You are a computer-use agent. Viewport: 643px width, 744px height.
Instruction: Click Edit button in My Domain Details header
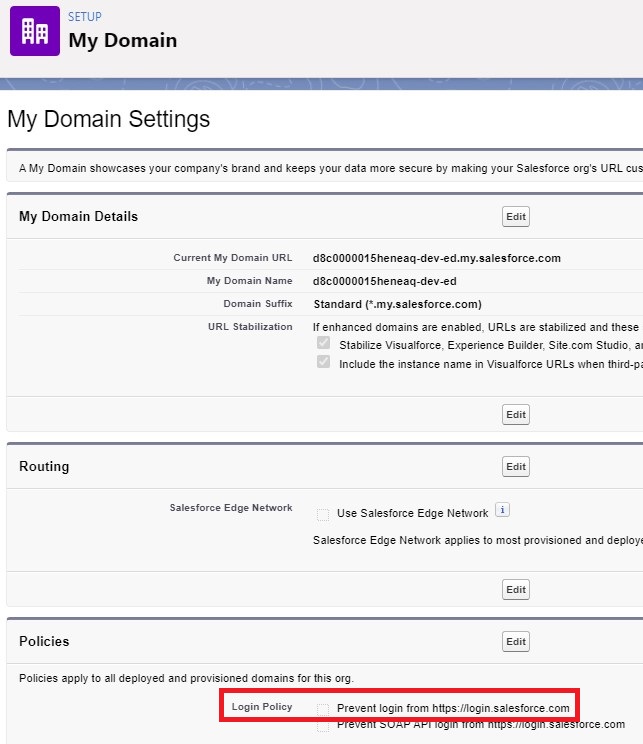(x=516, y=217)
